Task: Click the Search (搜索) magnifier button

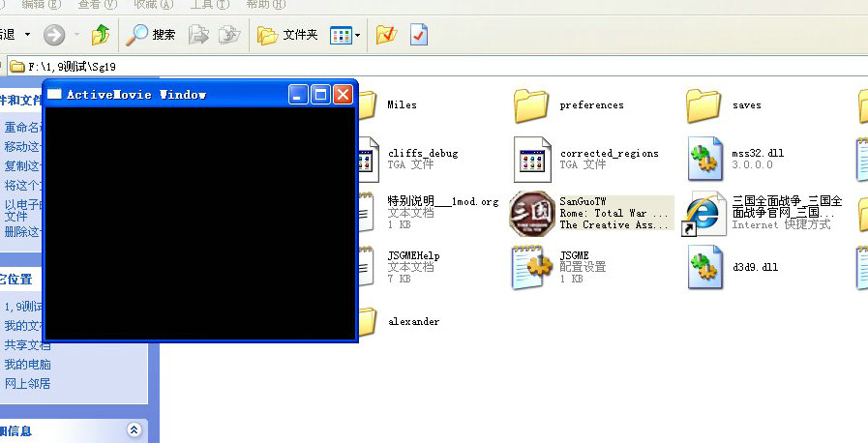Action: click(152, 36)
